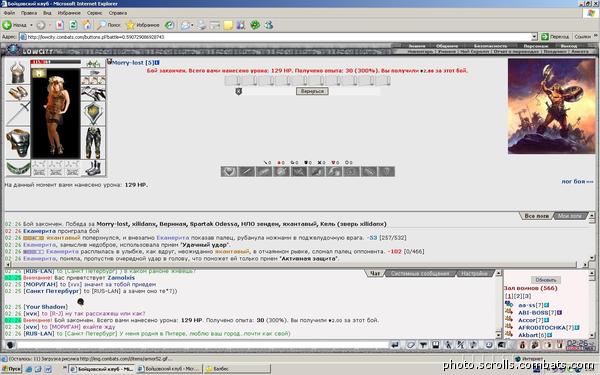Image resolution: width=600 pixels, height=375 pixels.
Task: Open the Сервис menu
Action: 94,13
